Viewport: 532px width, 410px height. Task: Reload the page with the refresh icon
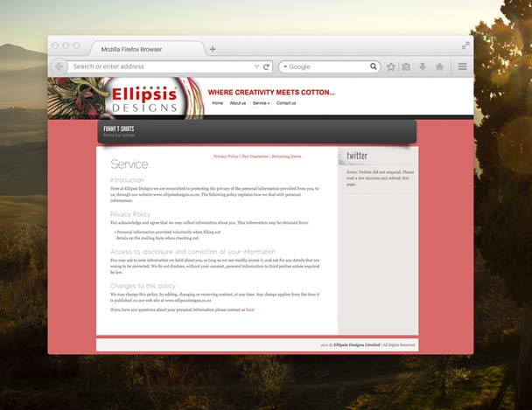tap(266, 66)
